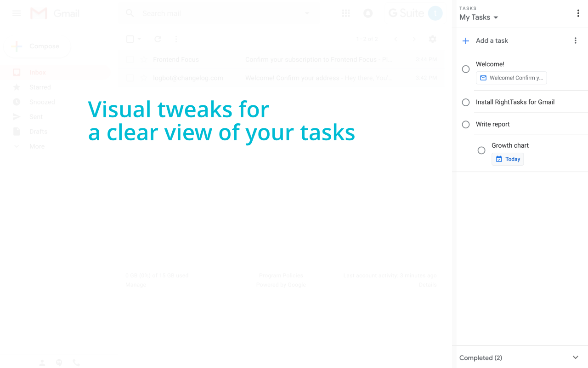Refresh the inbox list
Screen dimensions: 588x368
tap(158, 39)
